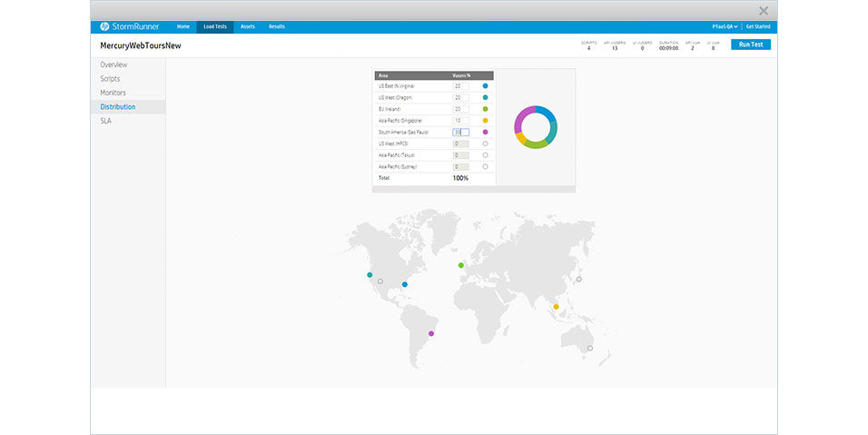Image resolution: width=868 pixels, height=435 pixels.
Task: Click the EU (Ireland) Vusers percent field
Action: 460,109
